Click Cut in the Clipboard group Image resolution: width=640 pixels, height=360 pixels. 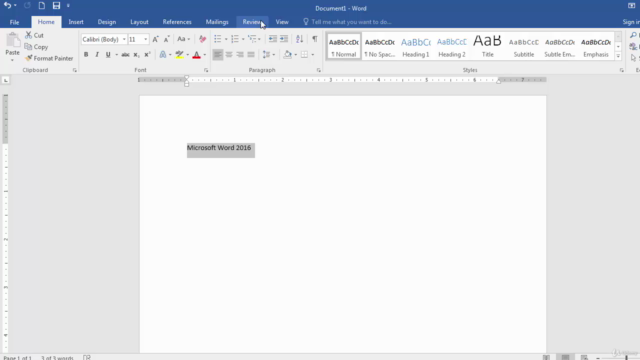(34, 35)
